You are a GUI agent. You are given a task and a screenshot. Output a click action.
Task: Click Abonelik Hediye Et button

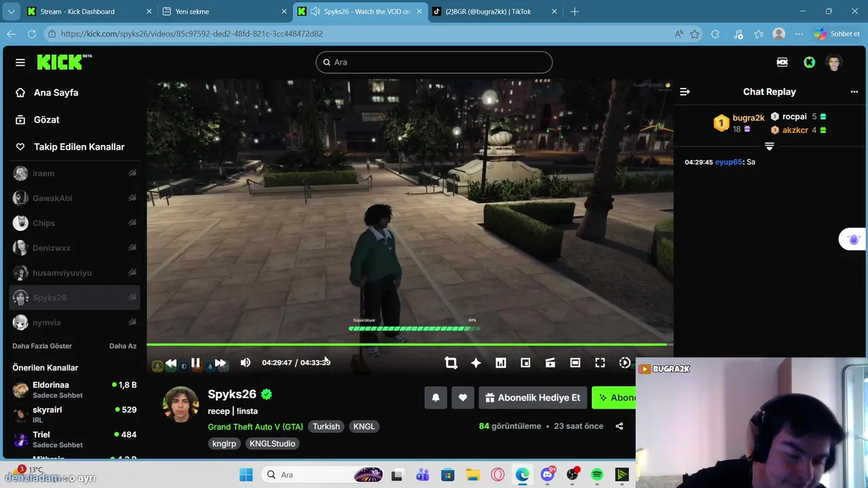(x=533, y=398)
